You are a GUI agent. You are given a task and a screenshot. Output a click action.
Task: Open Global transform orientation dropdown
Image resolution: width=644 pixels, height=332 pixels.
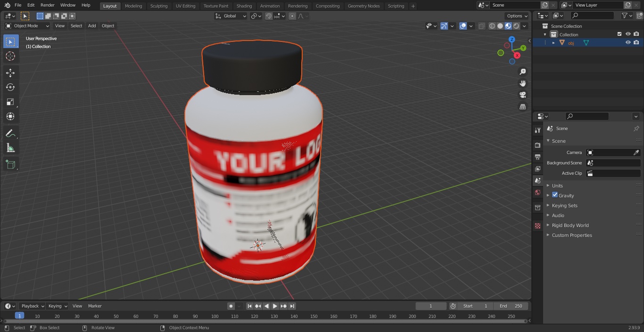click(231, 16)
